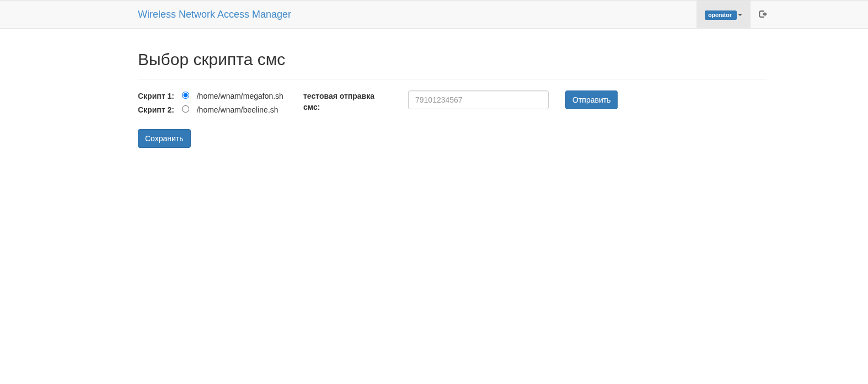868x384 pixels.
Task: Click the word 'Выбор' in the heading
Action: tap(163, 60)
